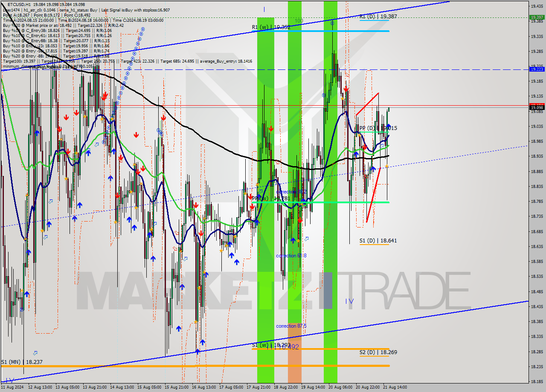Click the 'correction 87.5' Fibonacci label
546x392 pixels.
click(x=291, y=326)
